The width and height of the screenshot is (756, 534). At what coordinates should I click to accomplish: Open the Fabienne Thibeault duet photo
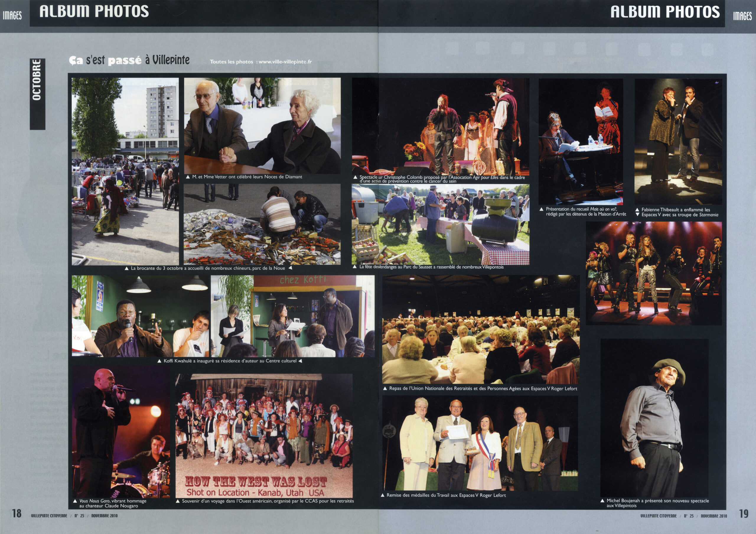coord(678,141)
